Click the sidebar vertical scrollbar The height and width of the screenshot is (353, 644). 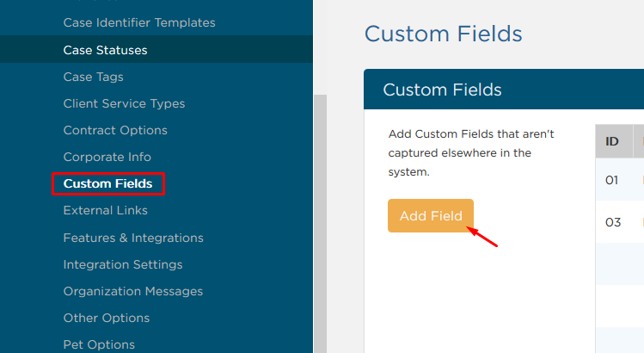coord(320,224)
